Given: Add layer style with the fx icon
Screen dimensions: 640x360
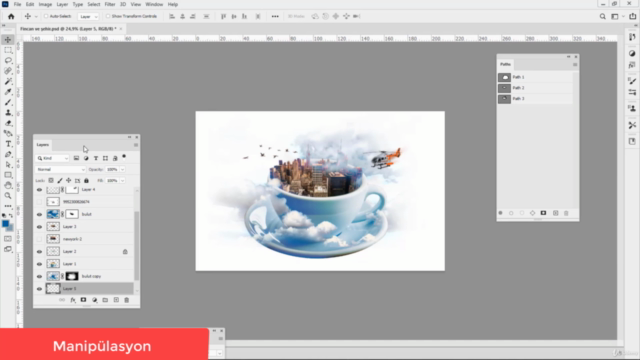Looking at the screenshot, I should tap(73, 300).
